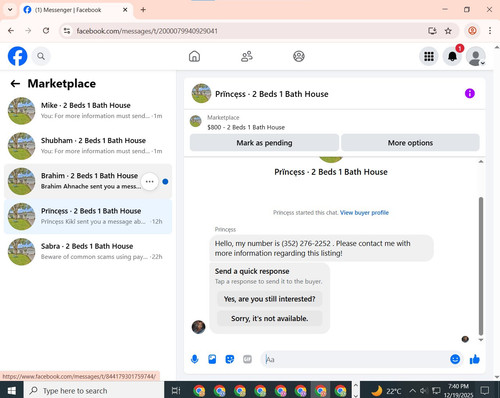
Task: Open conversation info purple icon
Action: pos(470,93)
